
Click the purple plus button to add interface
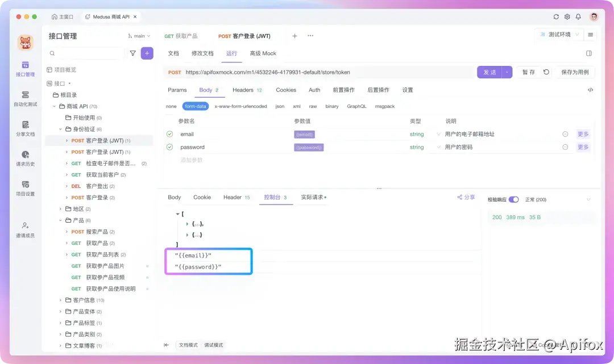[x=147, y=52]
